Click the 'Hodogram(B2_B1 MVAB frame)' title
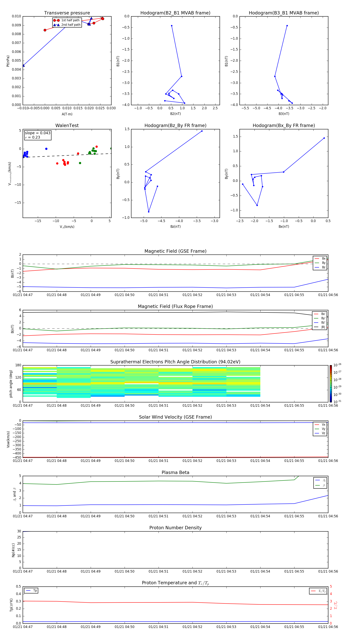351x644 pixels. pyautogui.click(x=175, y=13)
